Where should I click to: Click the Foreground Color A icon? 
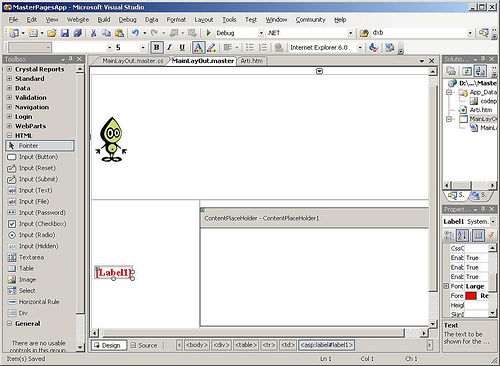click(x=198, y=48)
